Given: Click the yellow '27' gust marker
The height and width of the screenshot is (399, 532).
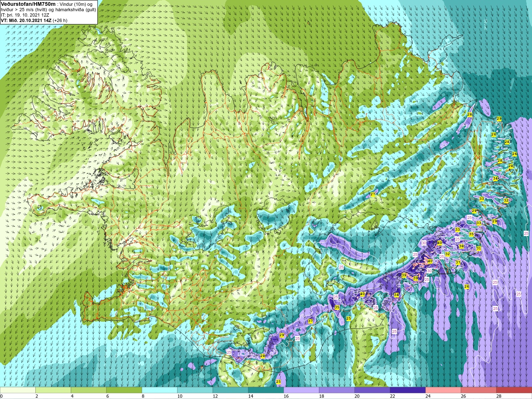Looking at the screenshot, I should pos(373,195).
